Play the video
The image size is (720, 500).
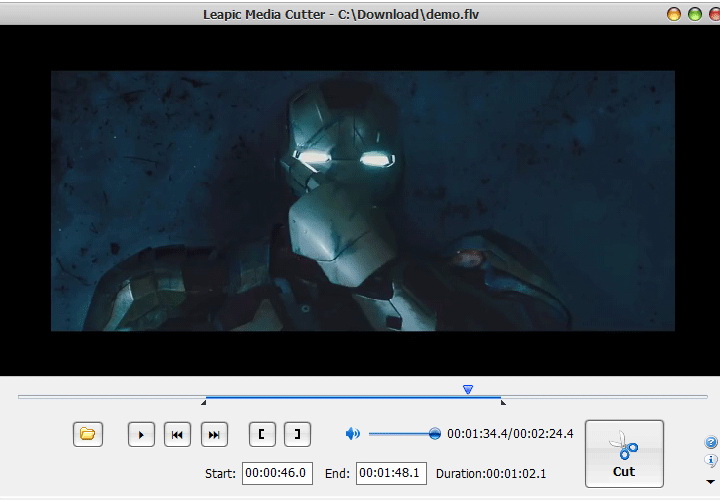[141, 434]
